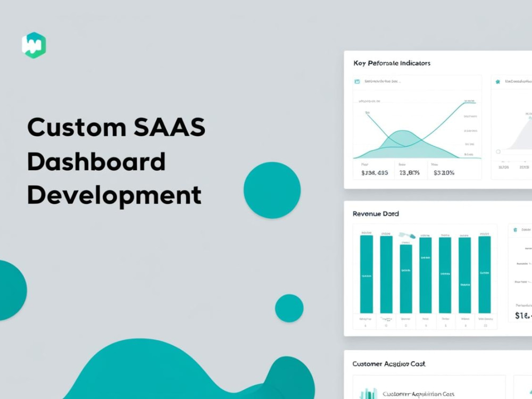
Task: Click the last bar in the revenue chart
Action: [x=485, y=275]
